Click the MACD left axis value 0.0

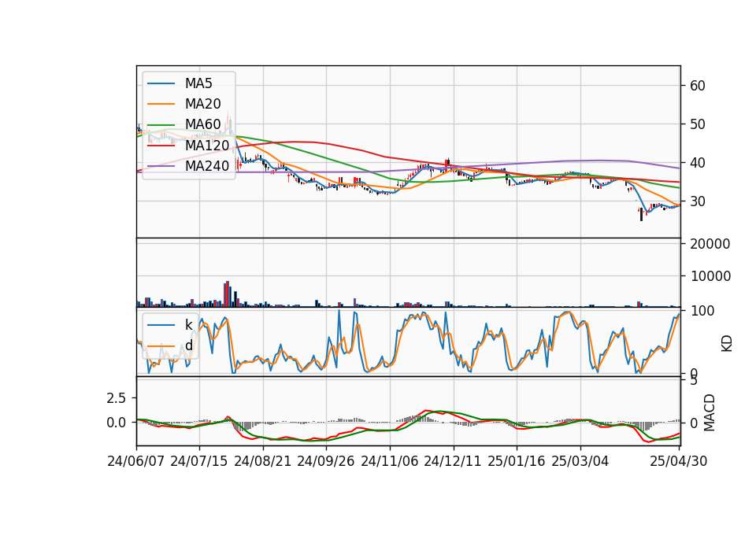[117, 423]
